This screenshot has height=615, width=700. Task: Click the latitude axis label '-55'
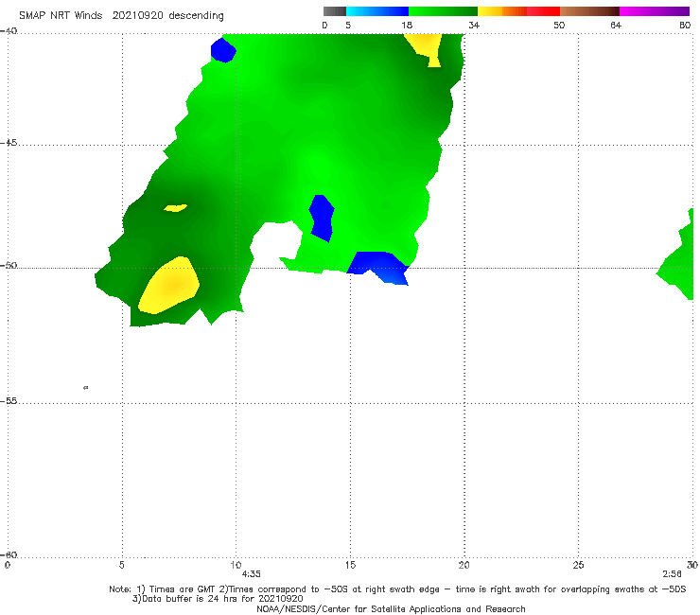pyautogui.click(x=9, y=400)
